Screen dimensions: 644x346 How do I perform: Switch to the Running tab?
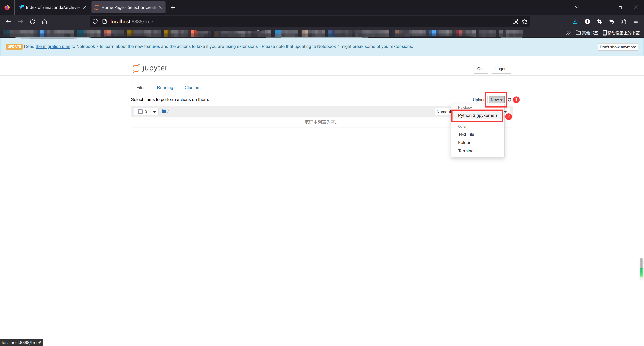(x=165, y=87)
